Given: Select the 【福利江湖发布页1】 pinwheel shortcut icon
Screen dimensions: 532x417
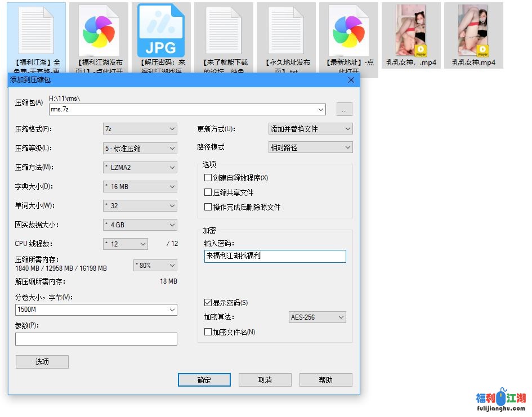Looking at the screenshot, I should [x=100, y=30].
